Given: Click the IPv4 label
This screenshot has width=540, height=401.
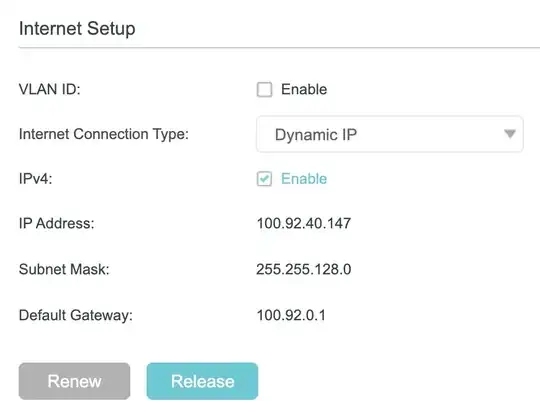Looking at the screenshot, I should pyautogui.click(x=35, y=179).
